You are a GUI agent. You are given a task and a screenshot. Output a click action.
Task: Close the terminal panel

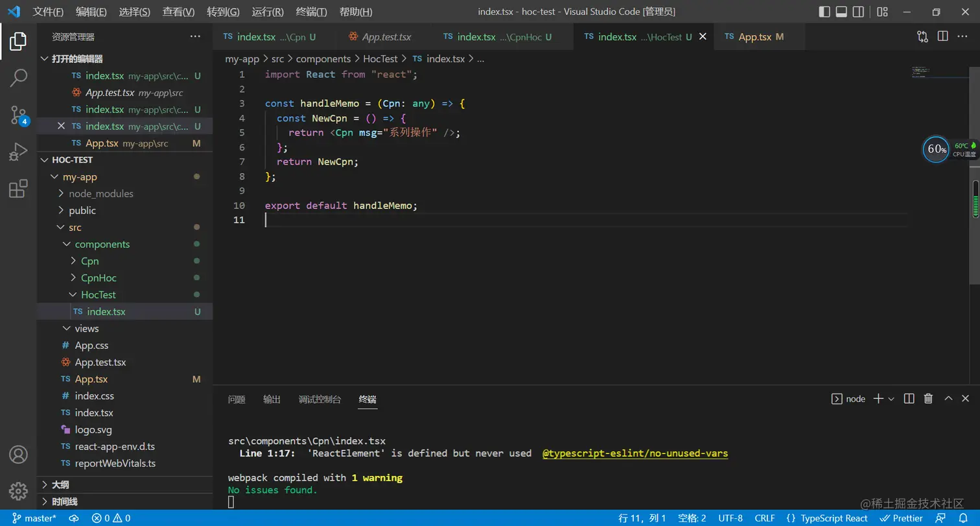[966, 399]
